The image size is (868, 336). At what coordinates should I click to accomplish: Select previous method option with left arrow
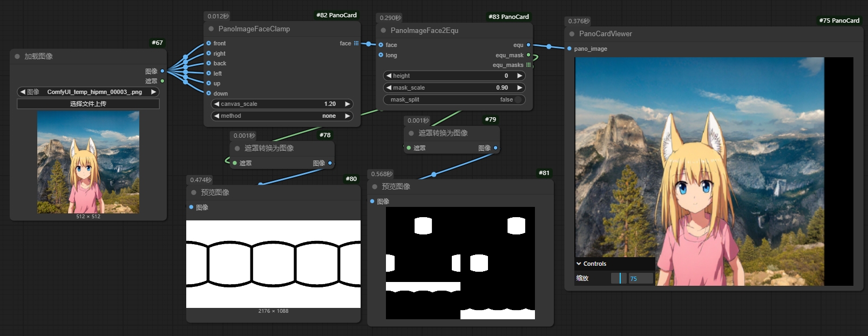[216, 116]
